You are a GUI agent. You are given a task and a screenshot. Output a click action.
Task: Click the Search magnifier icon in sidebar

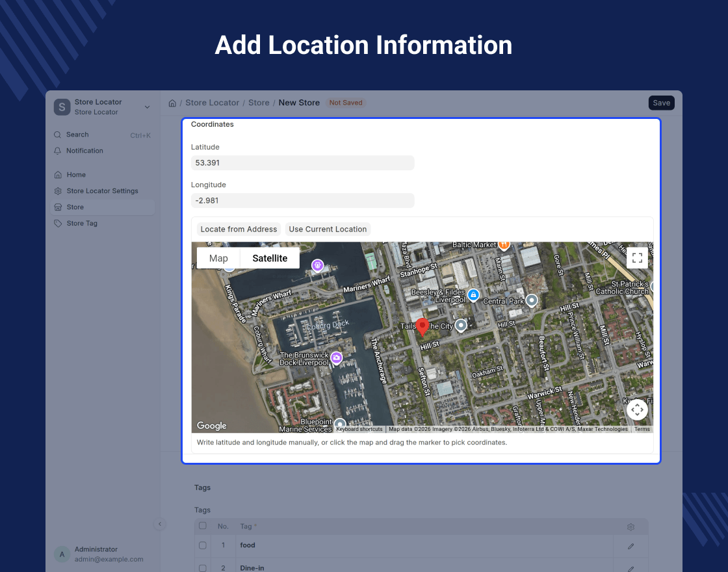pos(58,135)
